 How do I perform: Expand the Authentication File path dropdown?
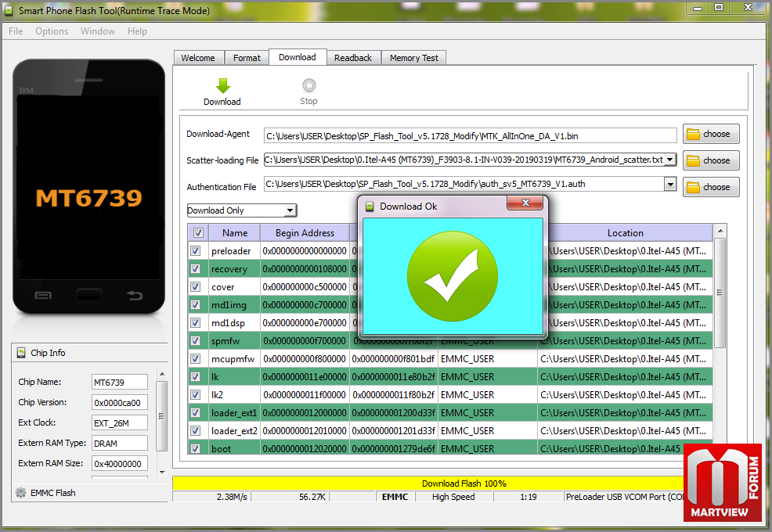point(669,184)
